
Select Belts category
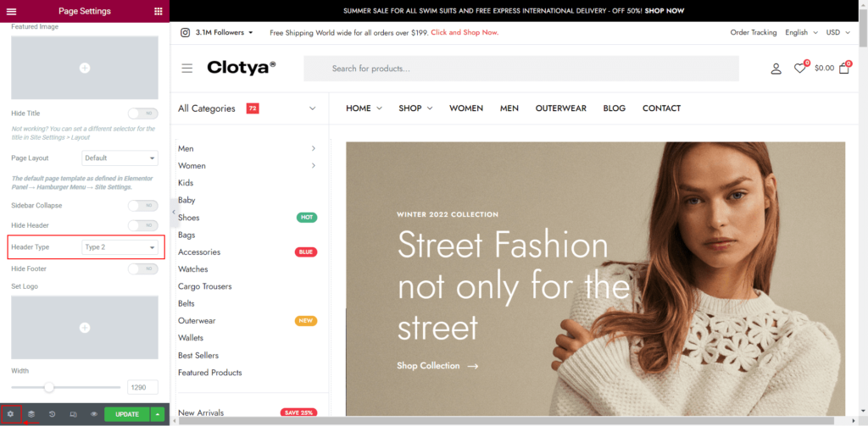click(186, 303)
